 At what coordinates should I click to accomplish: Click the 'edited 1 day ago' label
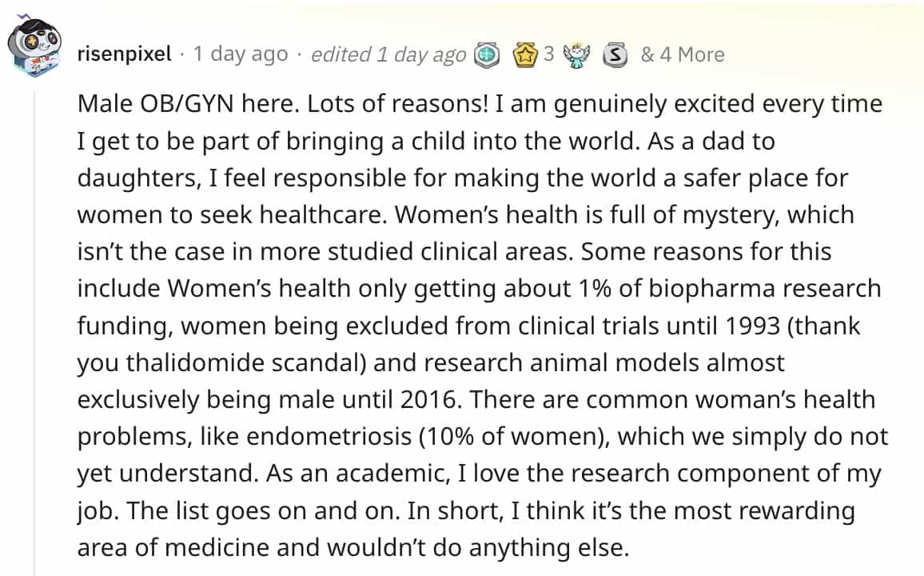click(388, 54)
